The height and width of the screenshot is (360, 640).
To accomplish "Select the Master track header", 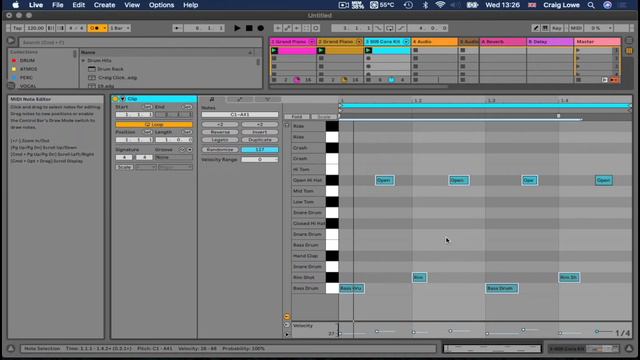I will coord(598,42).
